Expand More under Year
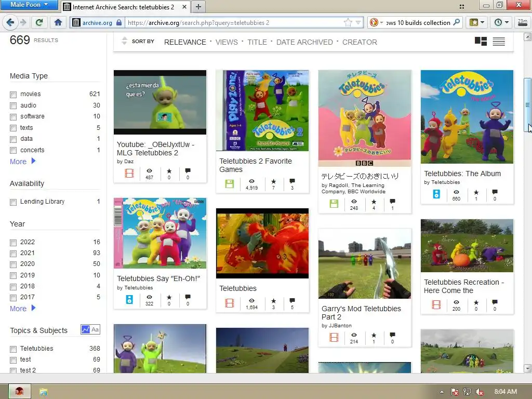The height and width of the screenshot is (399, 532). point(22,309)
